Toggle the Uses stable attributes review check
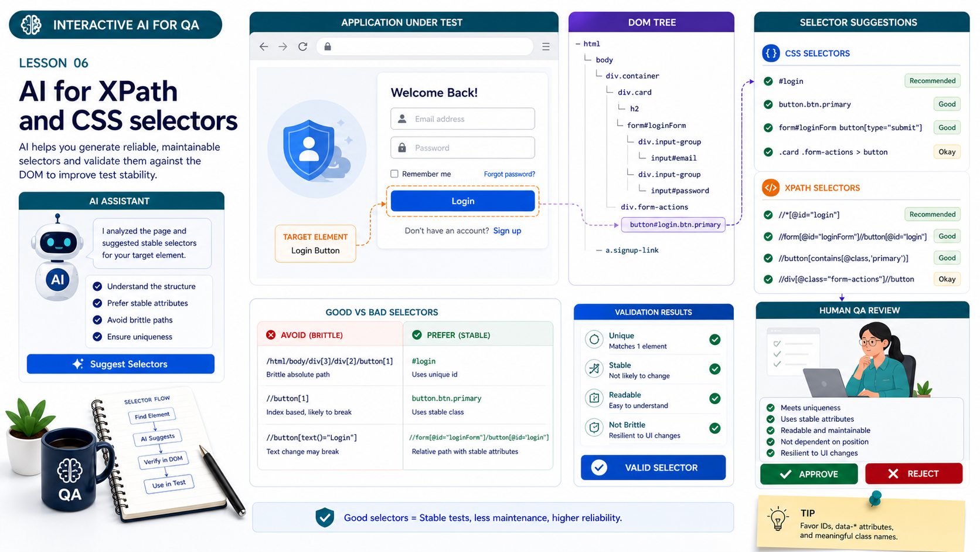Viewport: 980px width, 552px height. click(771, 419)
